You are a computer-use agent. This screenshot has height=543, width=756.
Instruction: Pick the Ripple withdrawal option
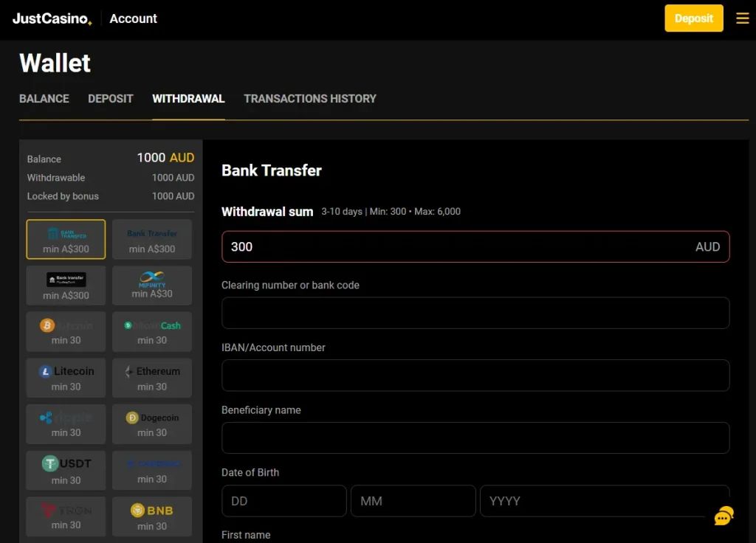[x=66, y=424]
